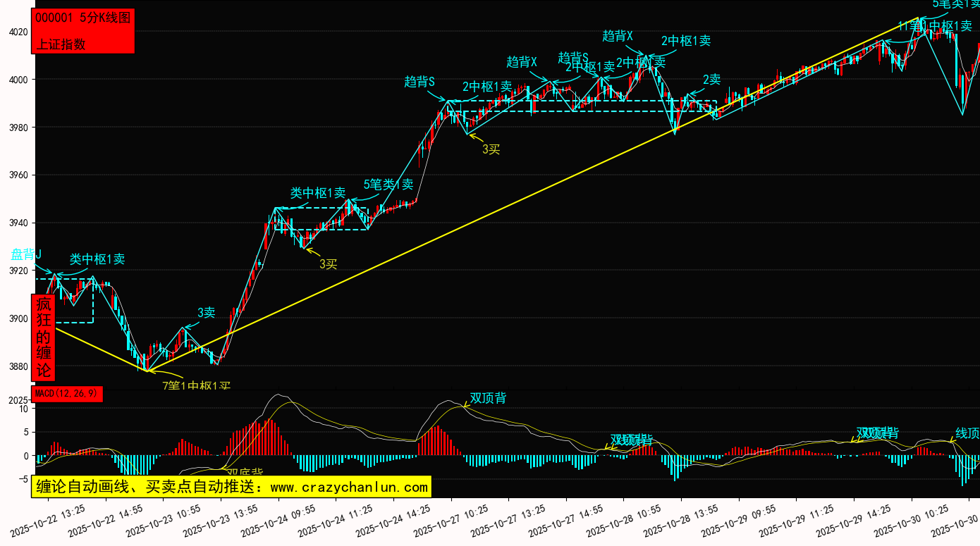Click the 盘背J annotation label
Image resolution: width=980 pixels, height=546 pixels.
click(x=25, y=254)
